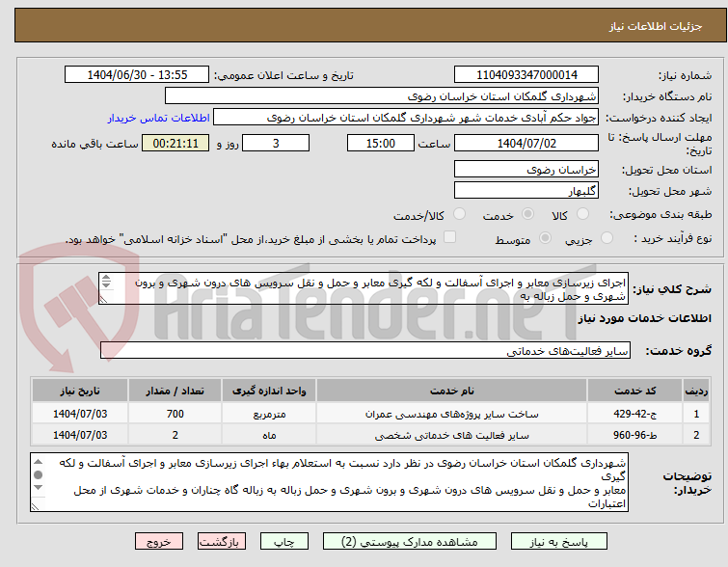Click the نام خدمت column header
This screenshot has height=567, width=728.
(x=452, y=391)
